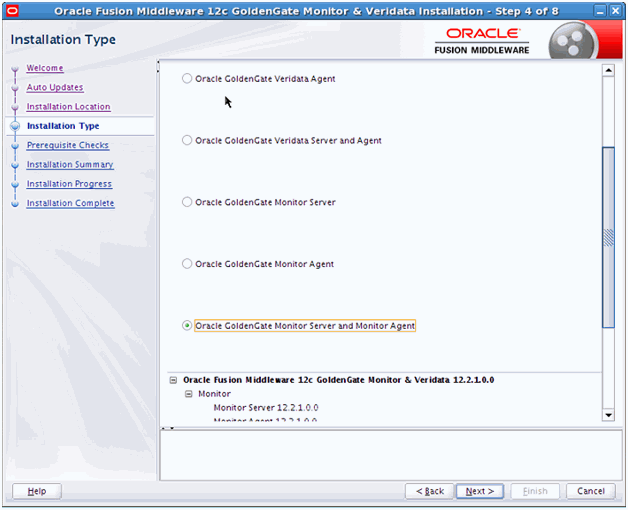The image size is (628, 510).
Task: Collapse the Oracle Fusion Middleware 12c tree root
Action: (x=173, y=380)
